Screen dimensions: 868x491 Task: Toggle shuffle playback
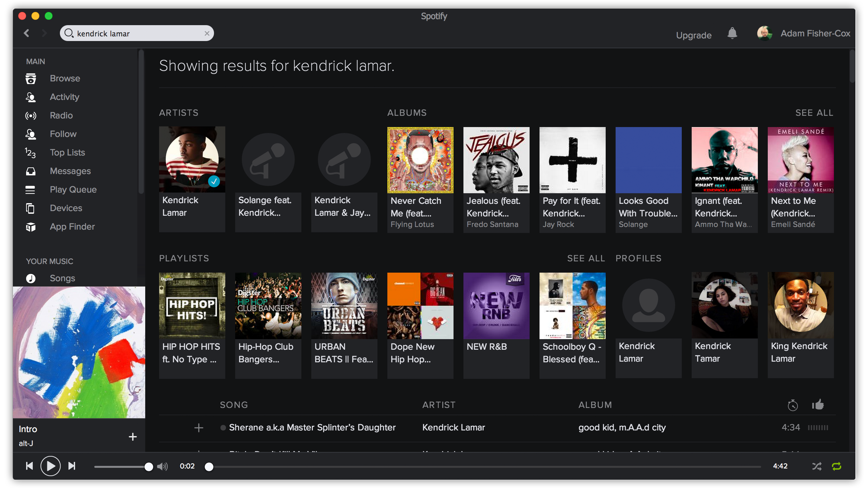pyautogui.click(x=816, y=467)
